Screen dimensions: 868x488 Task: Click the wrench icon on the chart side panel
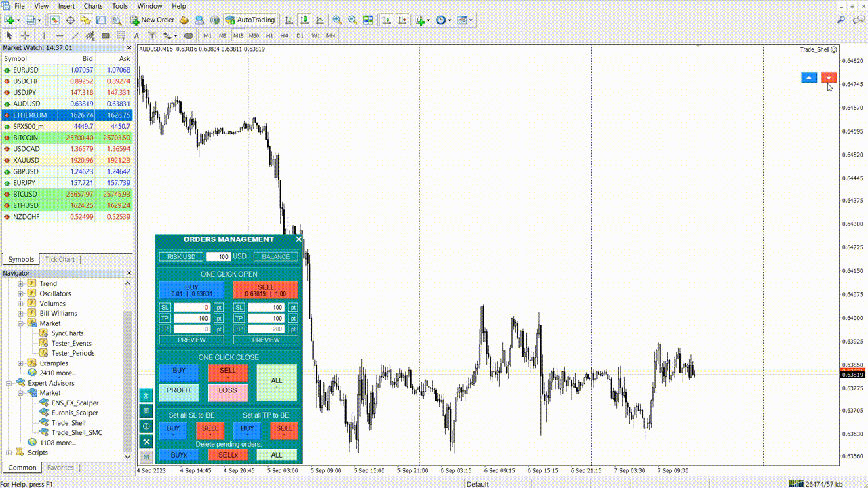pos(145,441)
